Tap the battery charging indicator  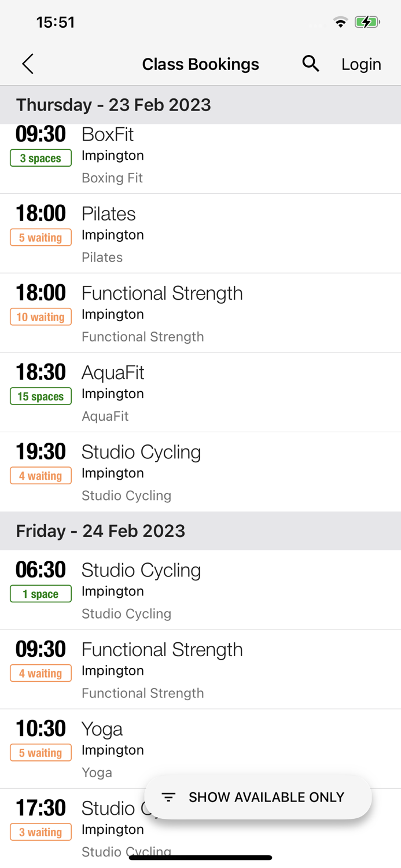pyautogui.click(x=367, y=22)
